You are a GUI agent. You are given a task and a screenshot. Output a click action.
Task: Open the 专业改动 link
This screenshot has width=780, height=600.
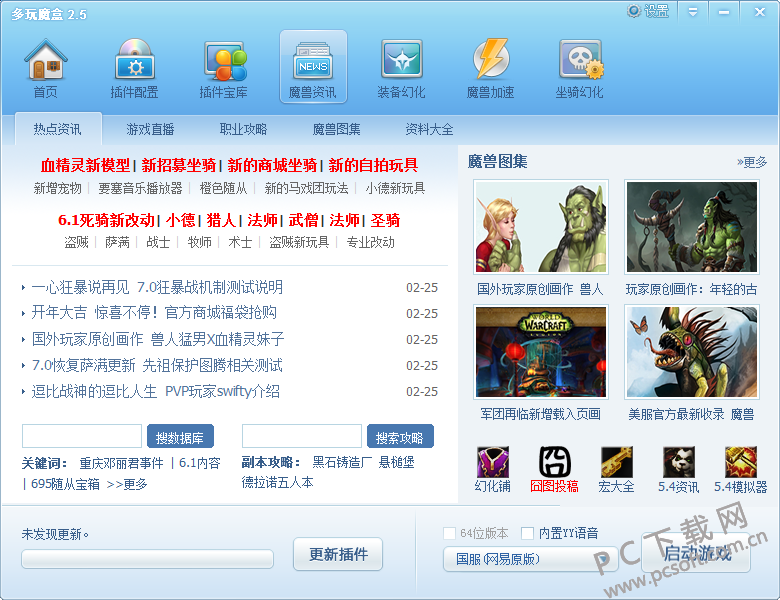(371, 242)
